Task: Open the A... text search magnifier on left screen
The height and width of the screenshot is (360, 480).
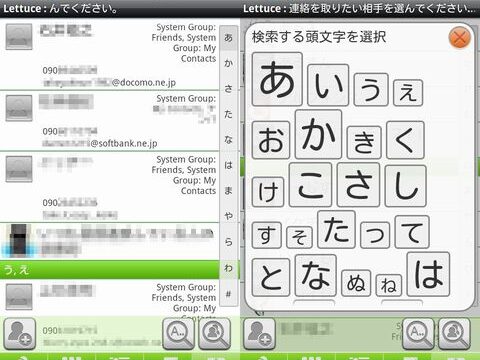Action: (x=179, y=334)
